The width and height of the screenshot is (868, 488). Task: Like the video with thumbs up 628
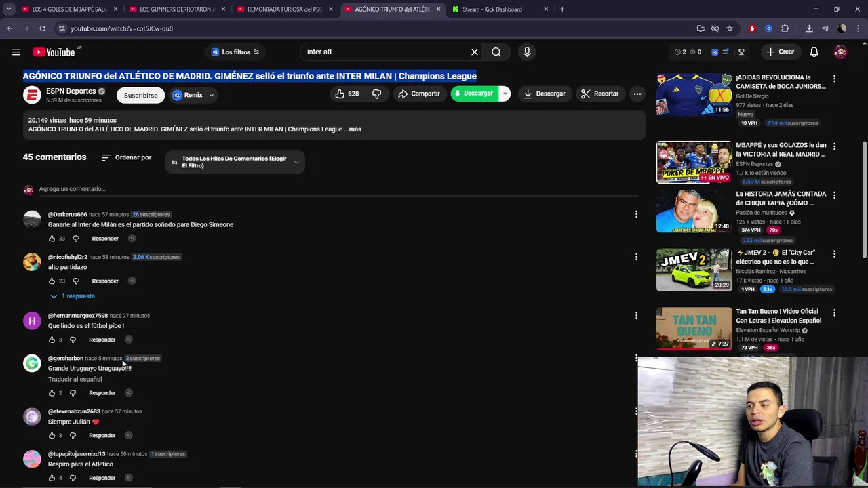point(347,94)
